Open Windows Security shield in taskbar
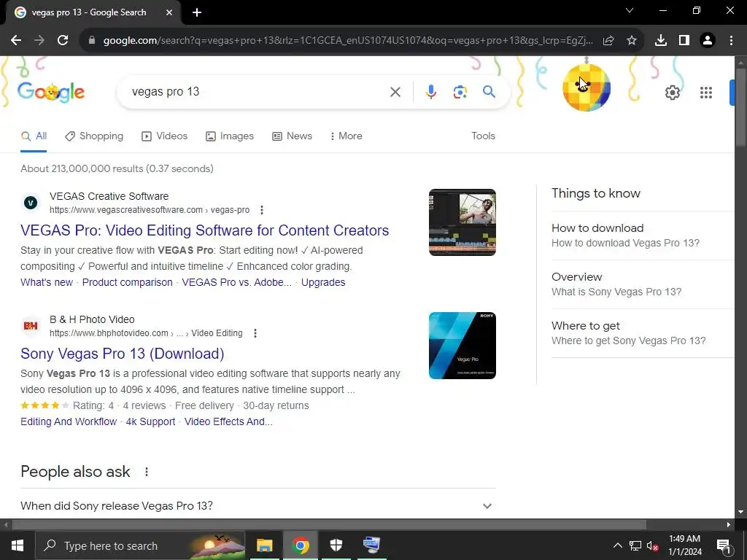 (x=336, y=545)
